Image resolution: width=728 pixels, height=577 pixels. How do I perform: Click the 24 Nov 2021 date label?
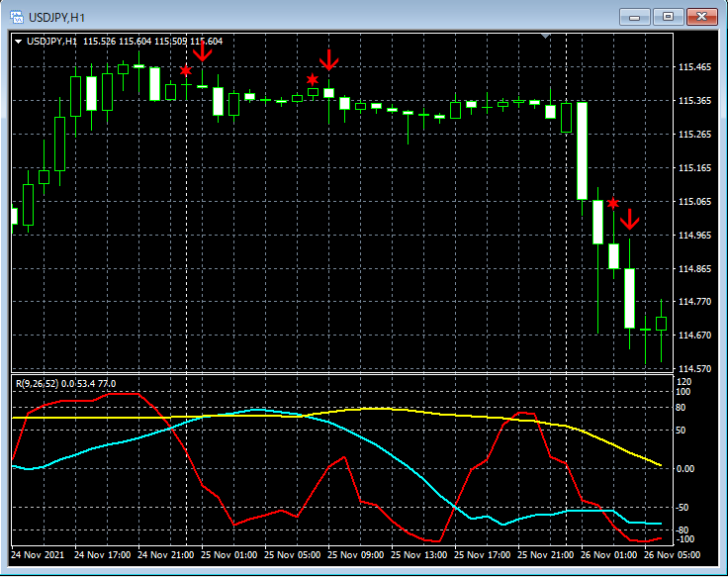[41, 554]
